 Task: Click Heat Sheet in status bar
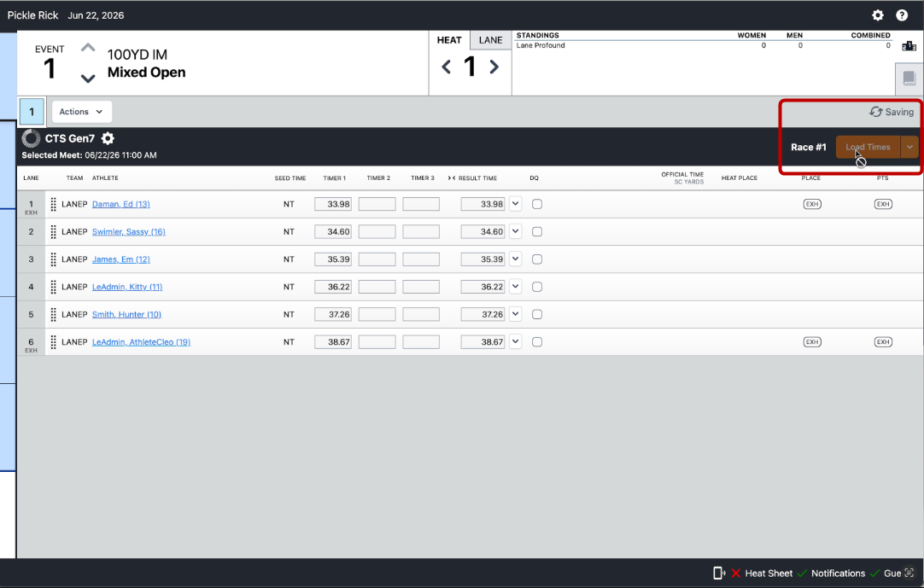(x=769, y=573)
